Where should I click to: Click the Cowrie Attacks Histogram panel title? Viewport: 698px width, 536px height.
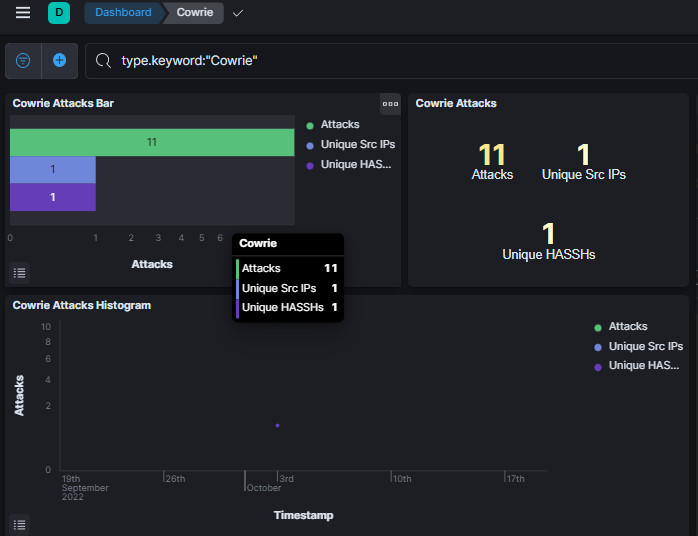(x=82, y=305)
